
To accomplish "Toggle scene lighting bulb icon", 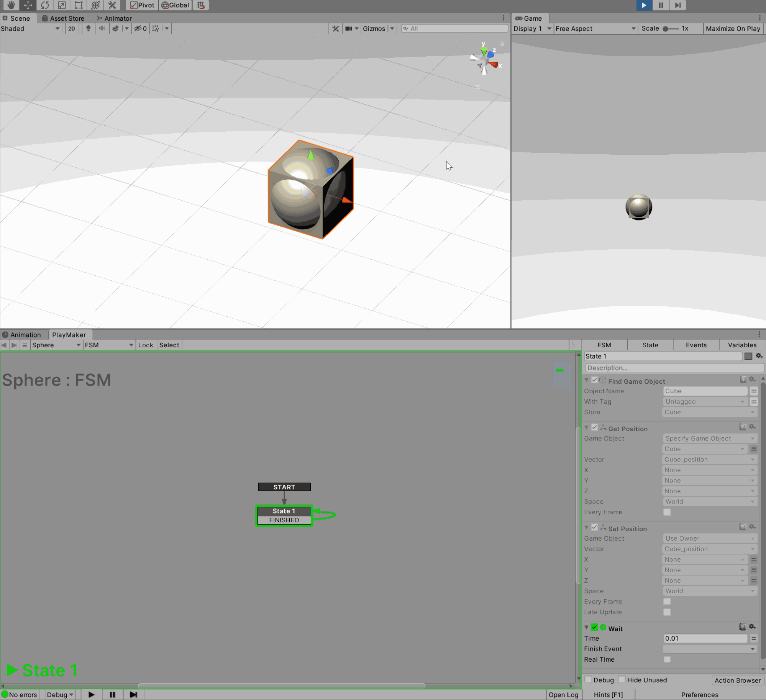I will click(88, 28).
